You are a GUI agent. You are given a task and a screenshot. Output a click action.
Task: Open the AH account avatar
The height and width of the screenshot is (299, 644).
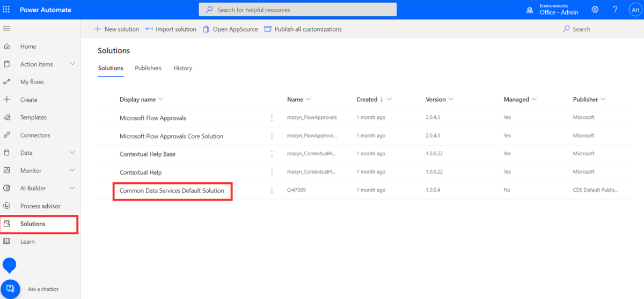coord(635,10)
